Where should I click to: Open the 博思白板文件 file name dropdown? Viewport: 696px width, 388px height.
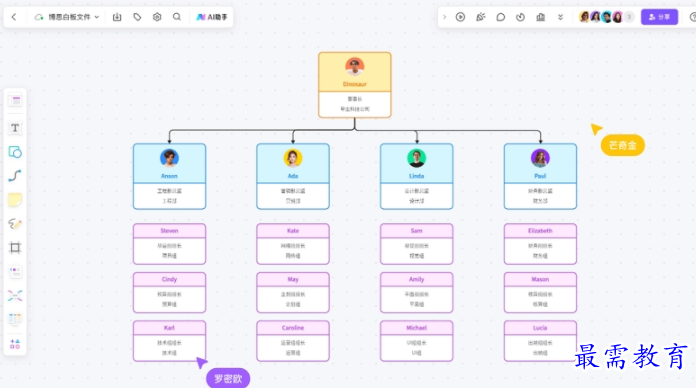pos(67,17)
